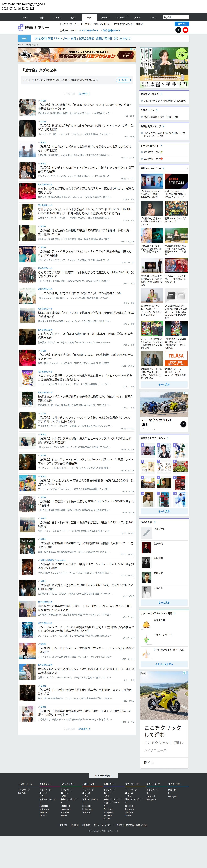Open 今週公開の新作映画 link
Image resolution: width=207 pixels, height=868 pixels.
pos(161,117)
